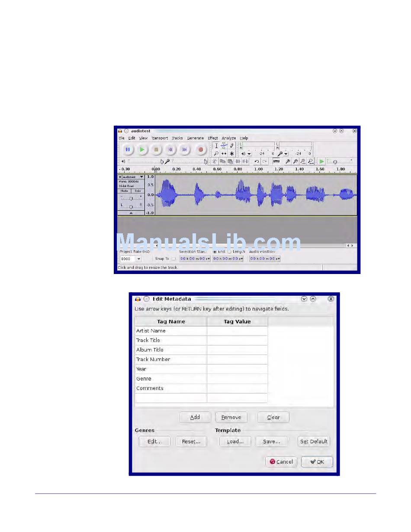The height and width of the screenshot is (532, 411).
Task: Open Audio Position time format dropdown
Action: [279, 259]
